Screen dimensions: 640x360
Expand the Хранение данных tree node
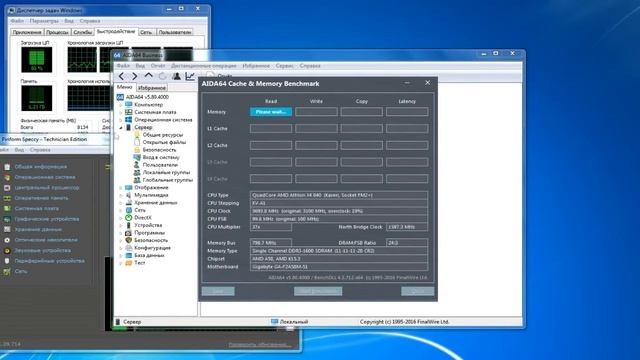(x=121, y=203)
